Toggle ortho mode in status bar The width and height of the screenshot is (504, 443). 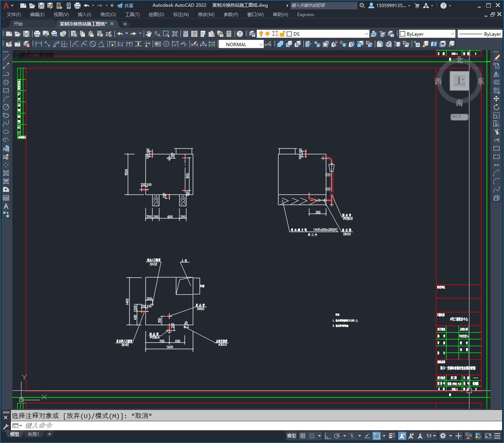tap(328, 436)
